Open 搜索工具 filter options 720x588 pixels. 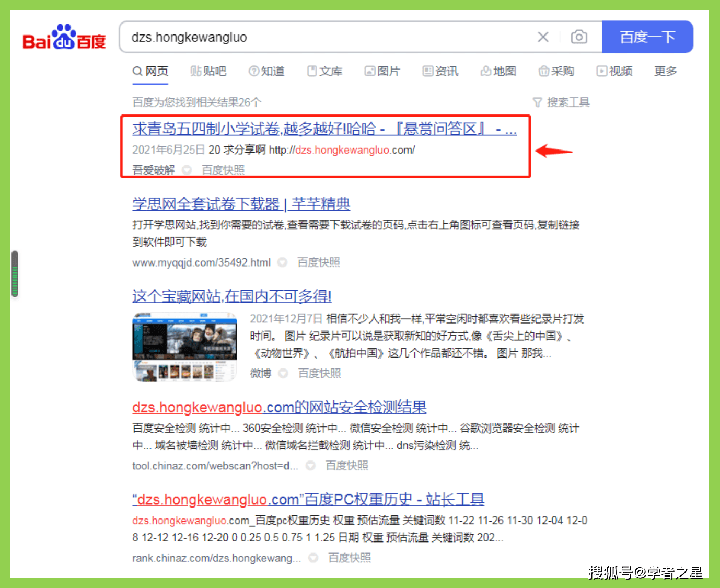pyautogui.click(x=561, y=102)
